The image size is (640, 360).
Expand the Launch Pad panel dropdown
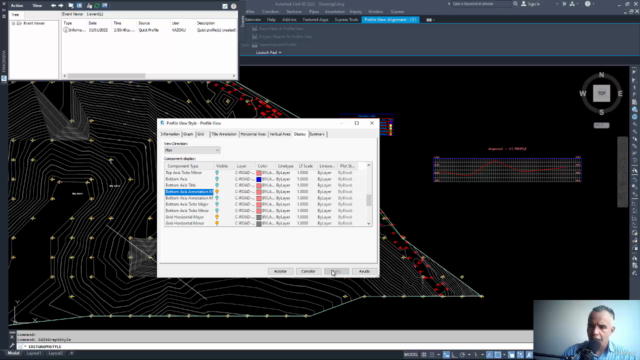(269, 53)
